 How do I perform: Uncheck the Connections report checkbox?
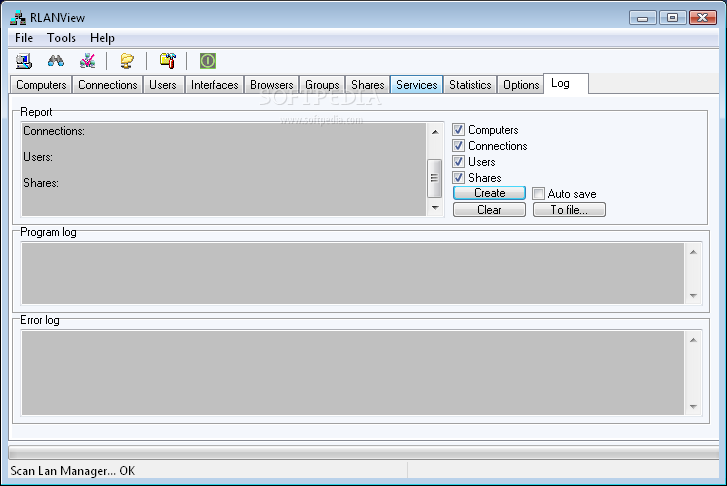tap(459, 146)
